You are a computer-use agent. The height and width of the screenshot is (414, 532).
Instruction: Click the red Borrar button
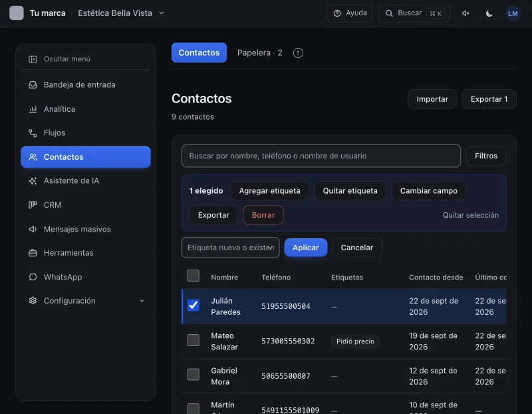click(x=263, y=215)
